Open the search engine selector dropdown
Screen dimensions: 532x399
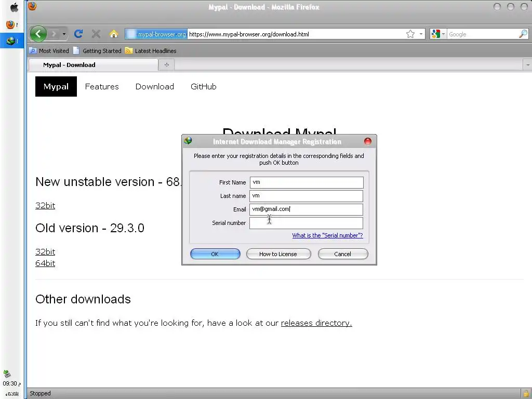pos(438,34)
